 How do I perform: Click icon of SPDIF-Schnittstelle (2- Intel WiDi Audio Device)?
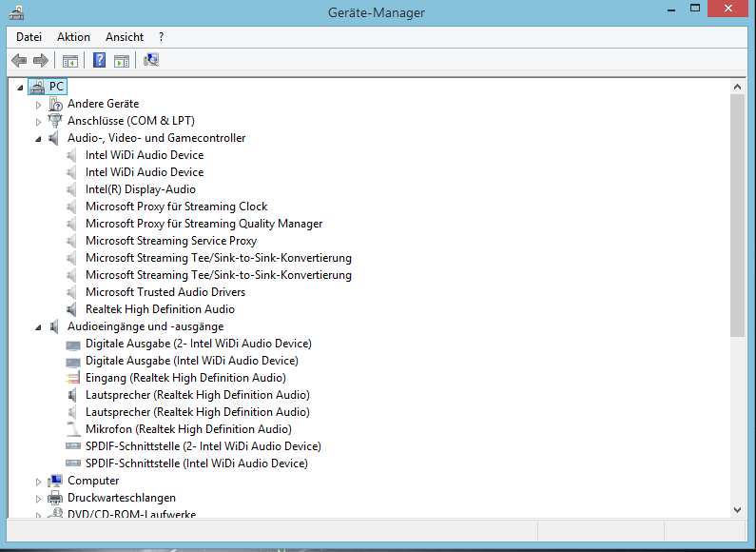pyautogui.click(x=73, y=446)
